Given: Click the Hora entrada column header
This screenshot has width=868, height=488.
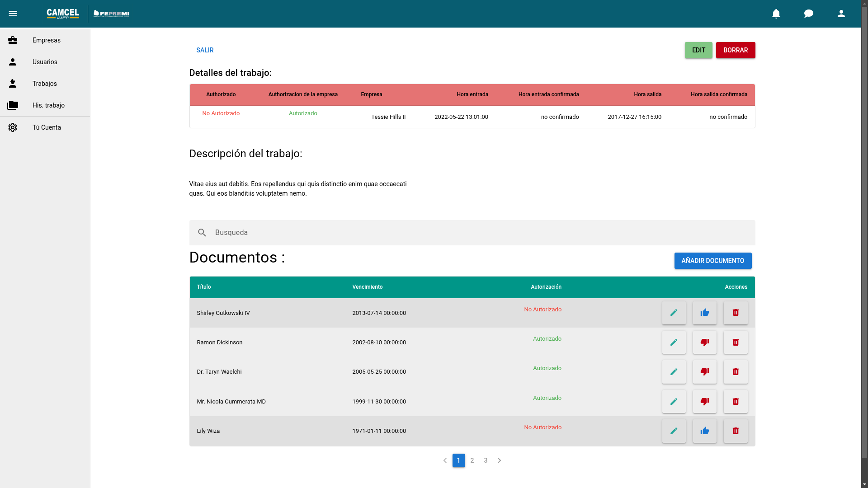Looking at the screenshot, I should coord(472,94).
